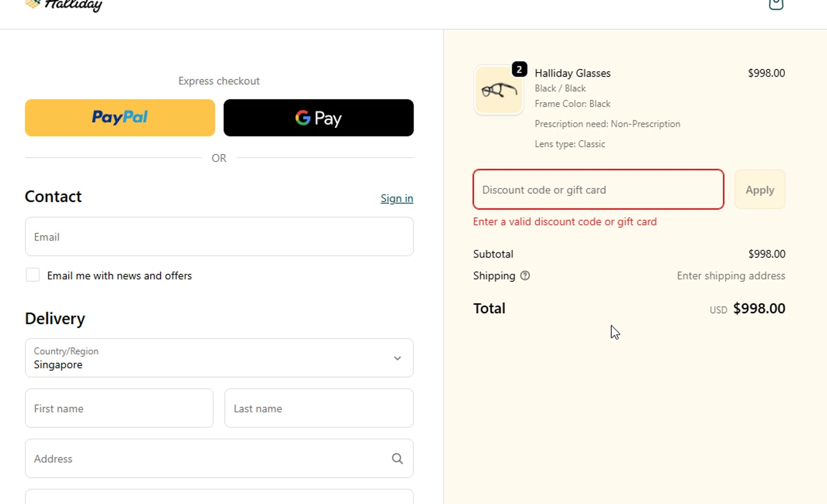Click the Halliday logo
827x504 pixels.
coord(64,6)
